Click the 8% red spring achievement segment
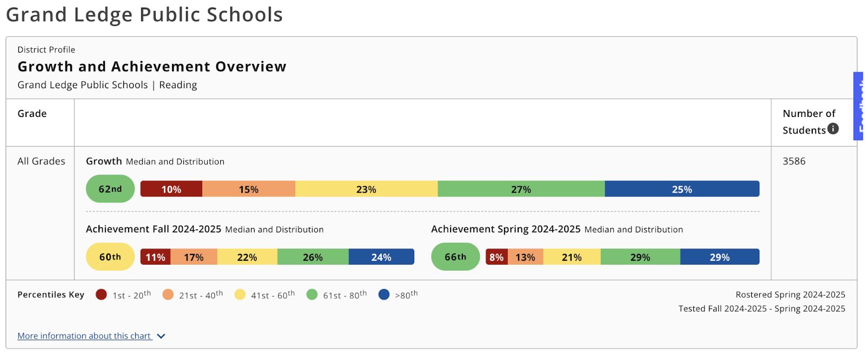This screenshot has width=868, height=360. coord(496,257)
